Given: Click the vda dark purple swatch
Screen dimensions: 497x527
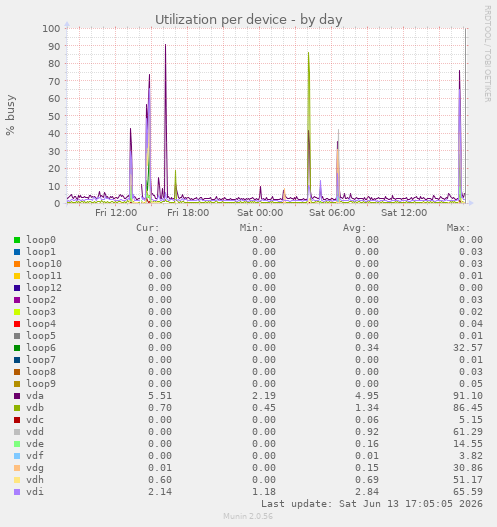Looking at the screenshot, I should [x=17, y=396].
